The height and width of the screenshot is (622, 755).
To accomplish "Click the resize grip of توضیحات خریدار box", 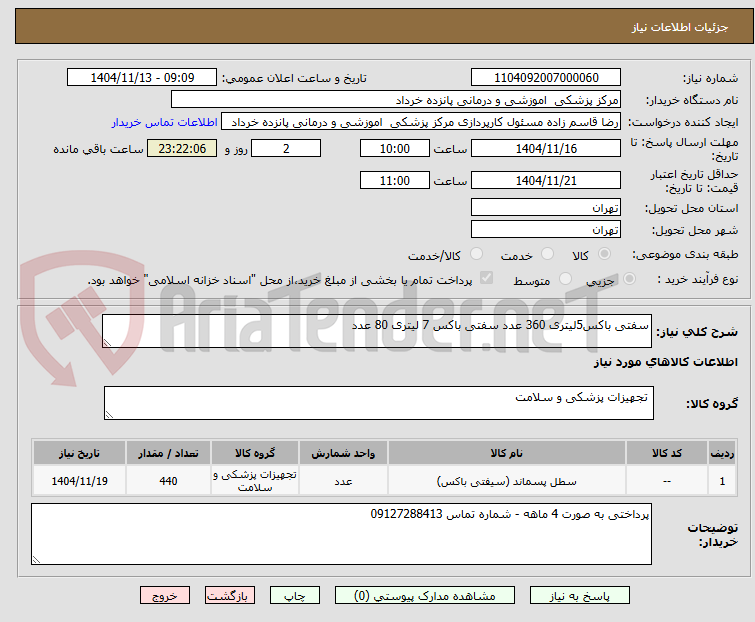I will [37, 559].
